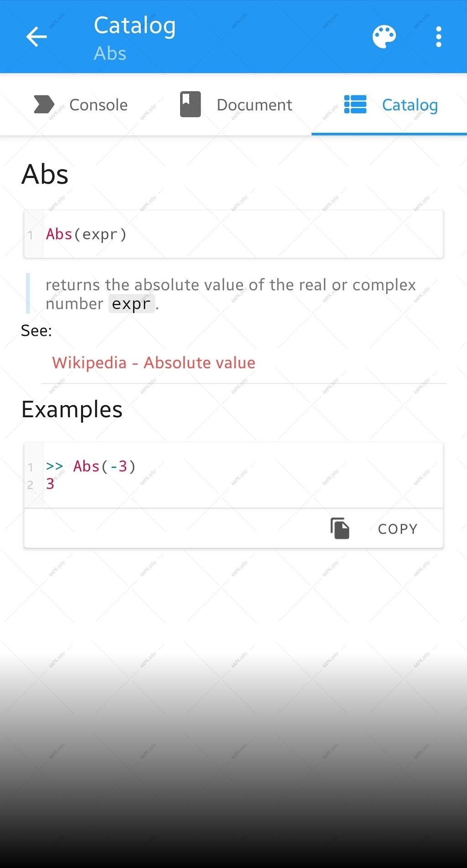This screenshot has width=467, height=868.
Task: Open the theme palette icon
Action: tap(384, 37)
